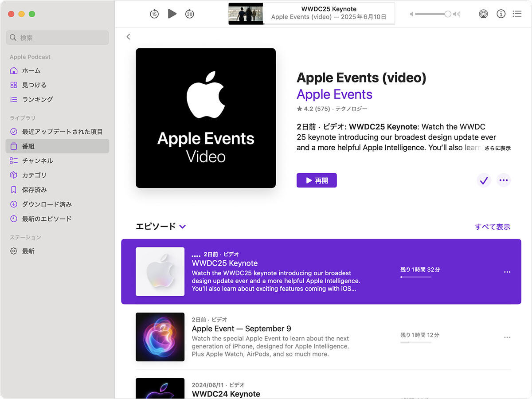
Task: Zoom the window with the green button
Action: click(x=32, y=14)
